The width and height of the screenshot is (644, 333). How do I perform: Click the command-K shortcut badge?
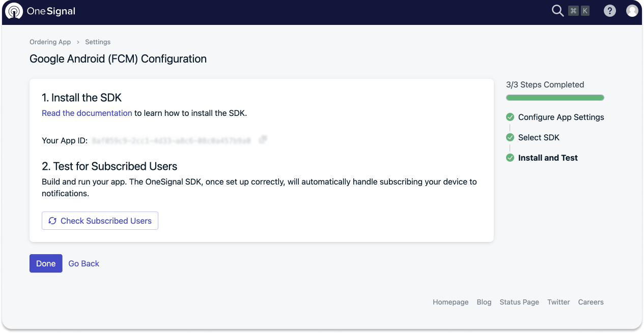579,11
